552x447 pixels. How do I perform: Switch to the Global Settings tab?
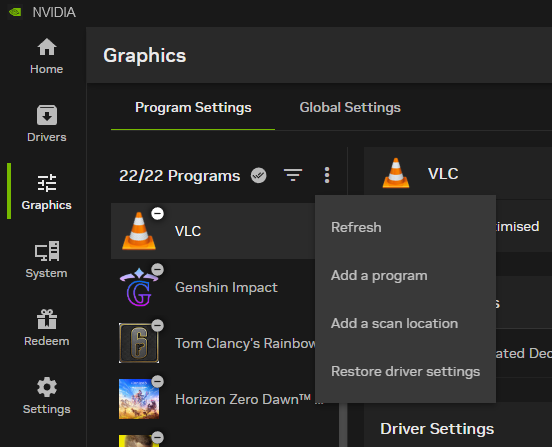(x=350, y=108)
